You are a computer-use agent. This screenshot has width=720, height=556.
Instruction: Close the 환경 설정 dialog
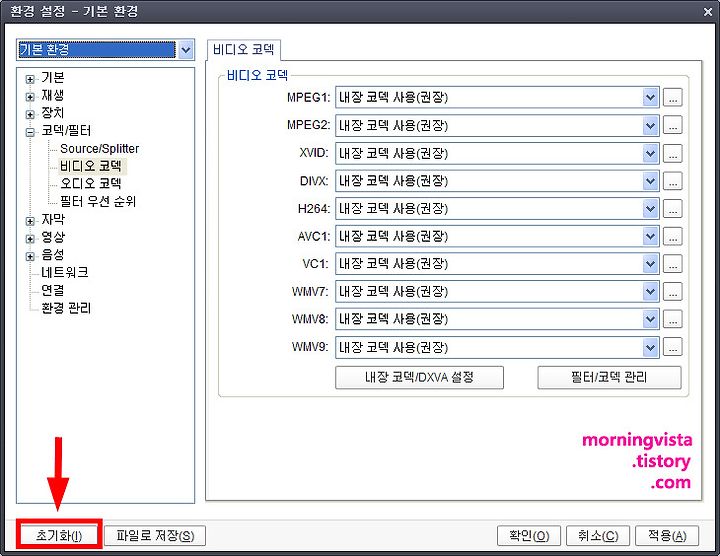pos(708,12)
